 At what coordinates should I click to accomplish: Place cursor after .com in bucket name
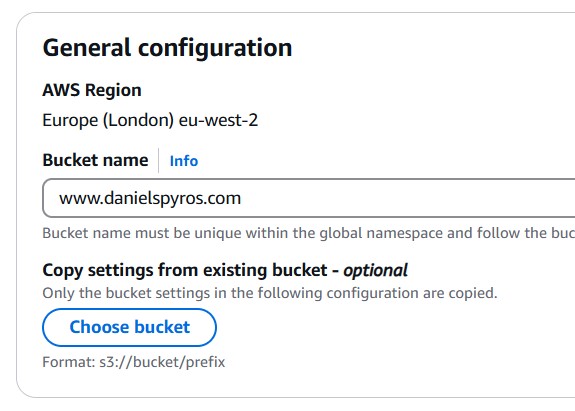(x=242, y=198)
